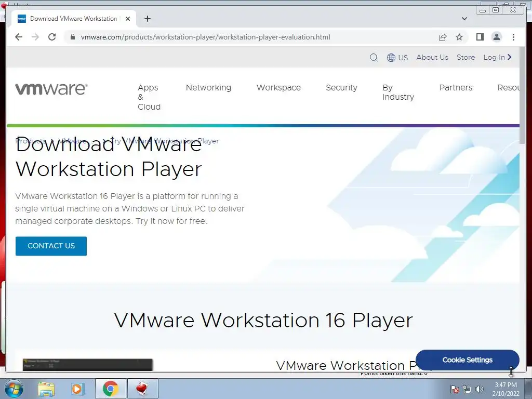The width and height of the screenshot is (532, 399).
Task: Open the About Us link
Action: click(x=432, y=57)
